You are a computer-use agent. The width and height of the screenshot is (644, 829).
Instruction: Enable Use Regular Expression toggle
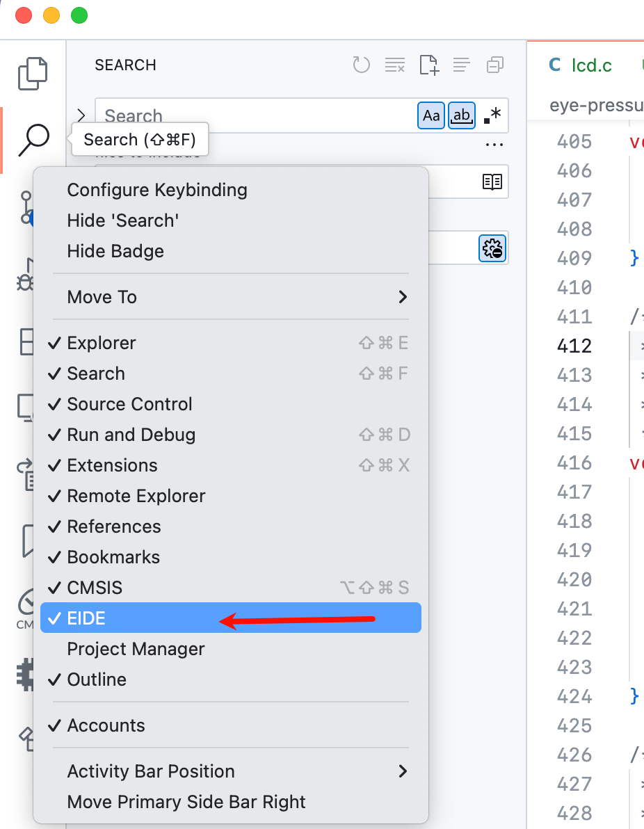click(x=492, y=115)
